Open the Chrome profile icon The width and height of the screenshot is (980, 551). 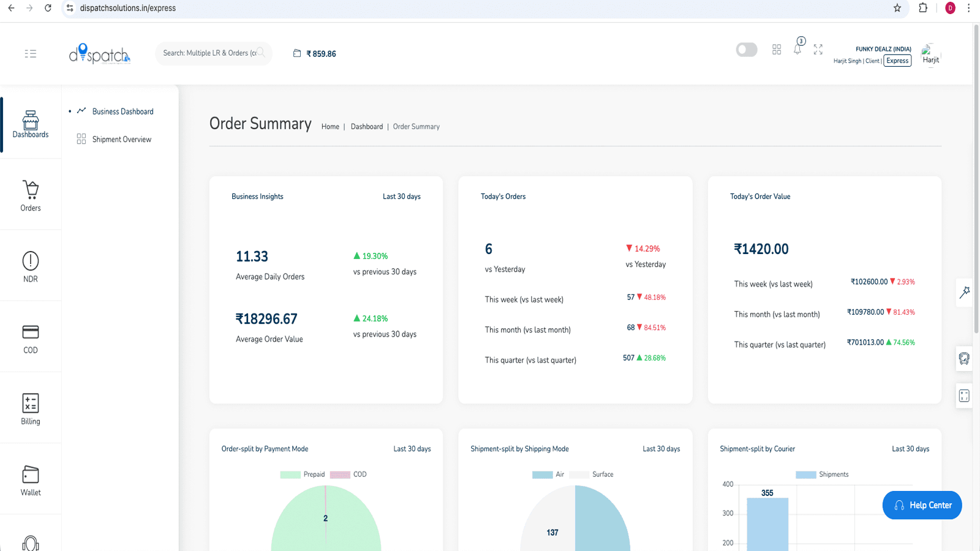(x=950, y=8)
